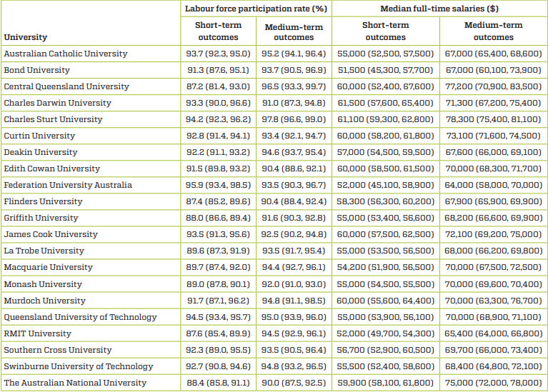Click cell '58,300 (56,300, 60,200)'

pos(386,201)
